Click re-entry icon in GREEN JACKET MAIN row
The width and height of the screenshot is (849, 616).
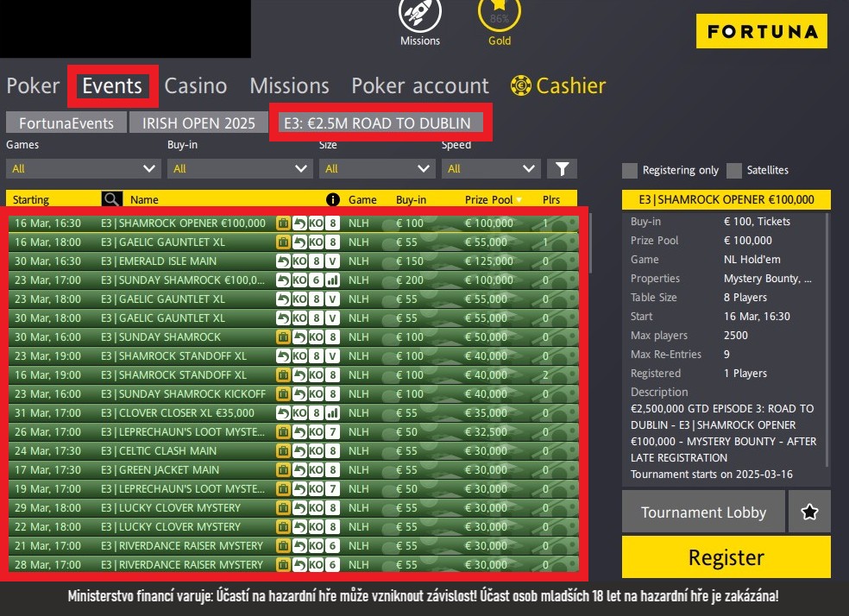click(x=299, y=470)
